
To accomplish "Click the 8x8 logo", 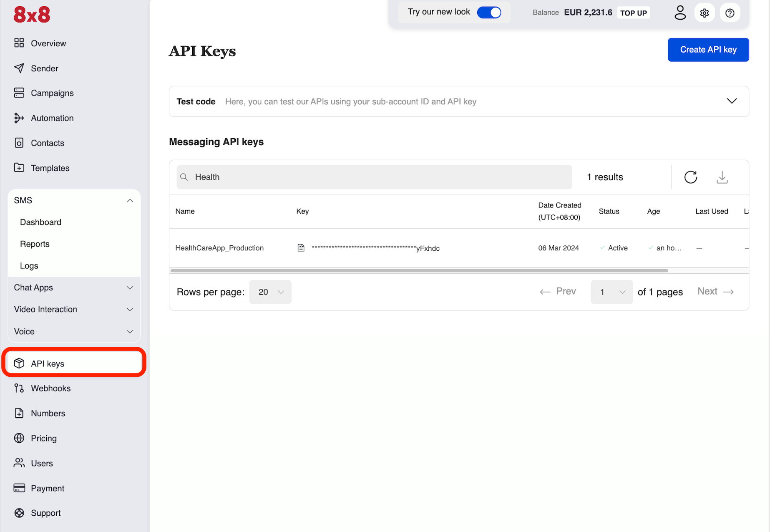I will pos(32,15).
